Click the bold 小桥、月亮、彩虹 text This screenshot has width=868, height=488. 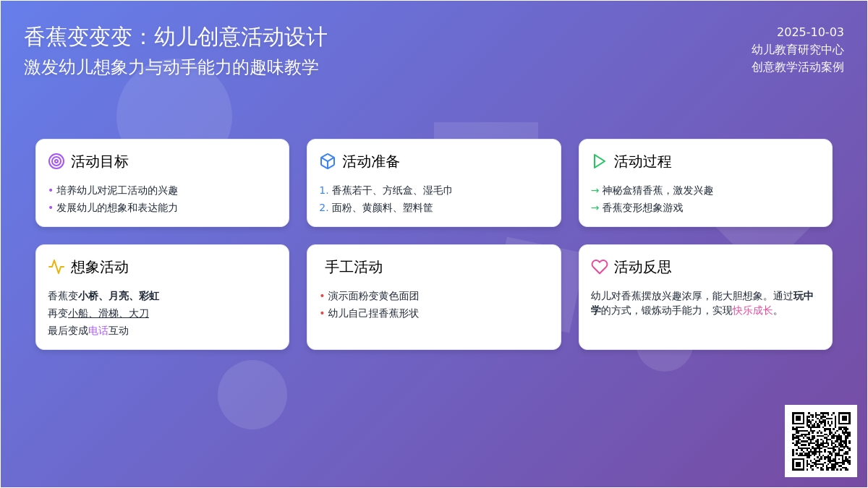(119, 296)
